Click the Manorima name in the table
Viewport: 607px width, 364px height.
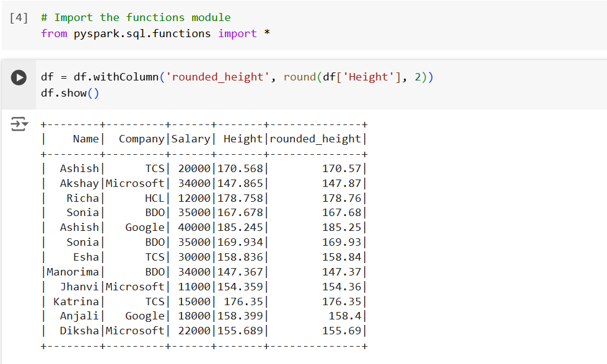[x=72, y=272]
